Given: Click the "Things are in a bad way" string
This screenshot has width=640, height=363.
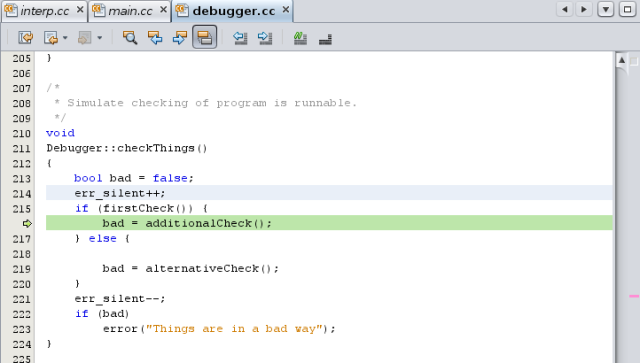Looking at the screenshot, I should coord(234,329).
